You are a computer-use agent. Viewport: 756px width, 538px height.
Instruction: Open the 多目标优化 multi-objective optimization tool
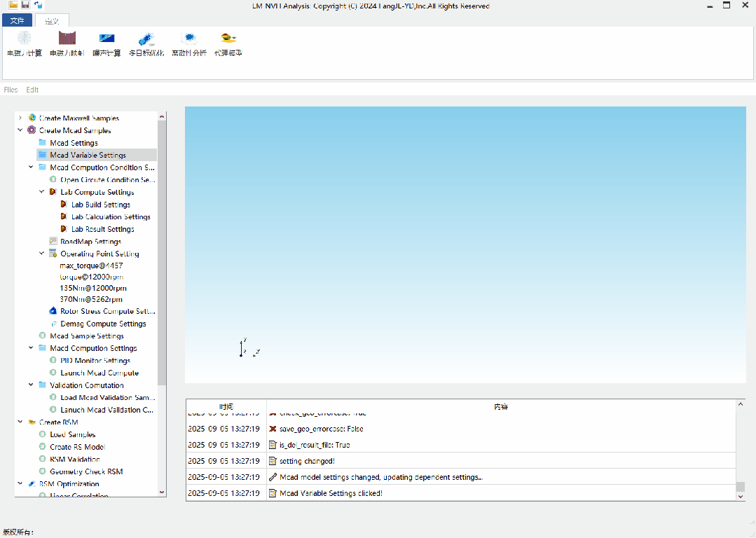pos(146,39)
